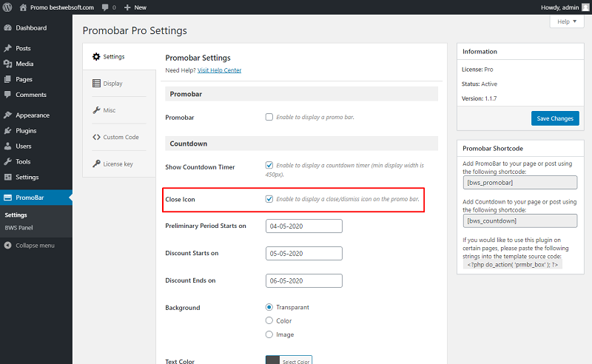Click the Pages icon in sidebar

point(7,79)
